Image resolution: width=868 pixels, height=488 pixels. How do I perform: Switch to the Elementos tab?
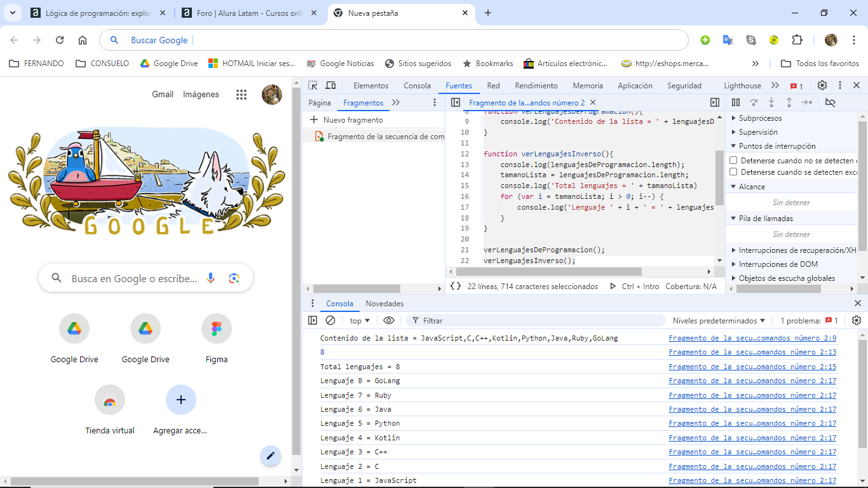click(371, 86)
